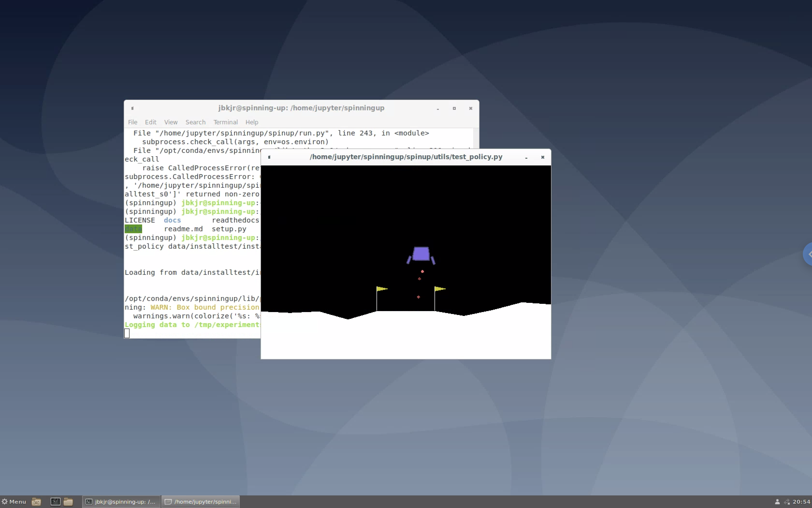Click 'warnings.warn(colorize(' line

tap(197, 316)
